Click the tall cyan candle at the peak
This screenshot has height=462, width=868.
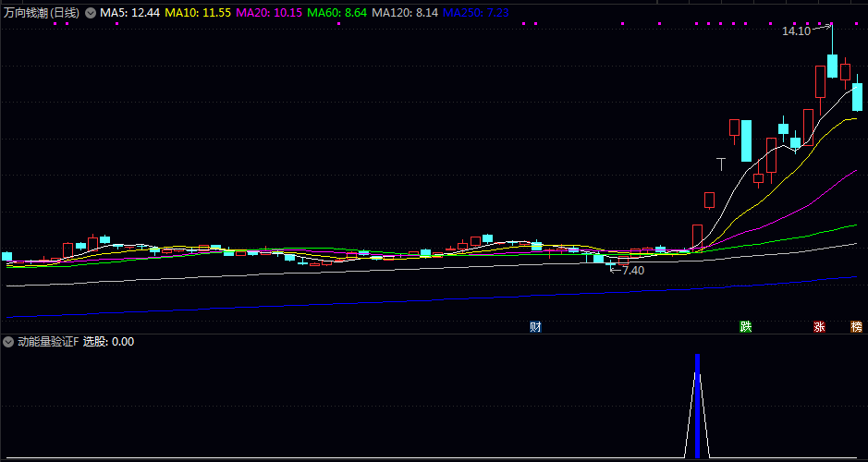832,65
